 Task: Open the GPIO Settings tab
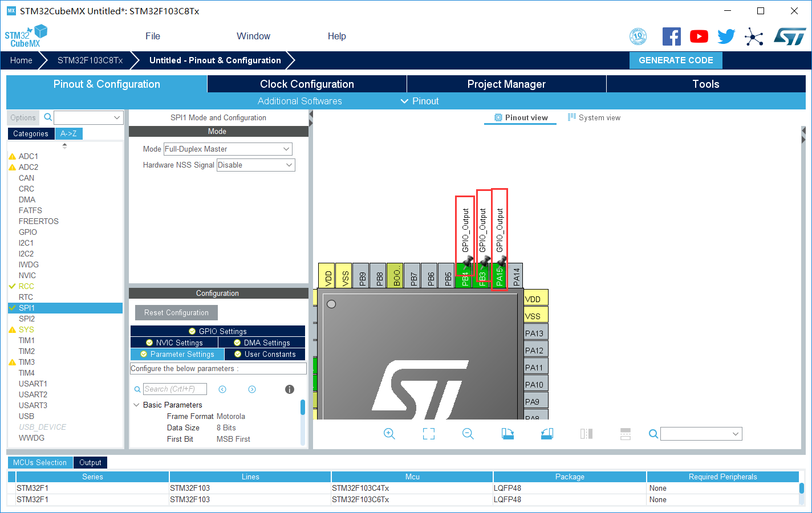point(218,331)
